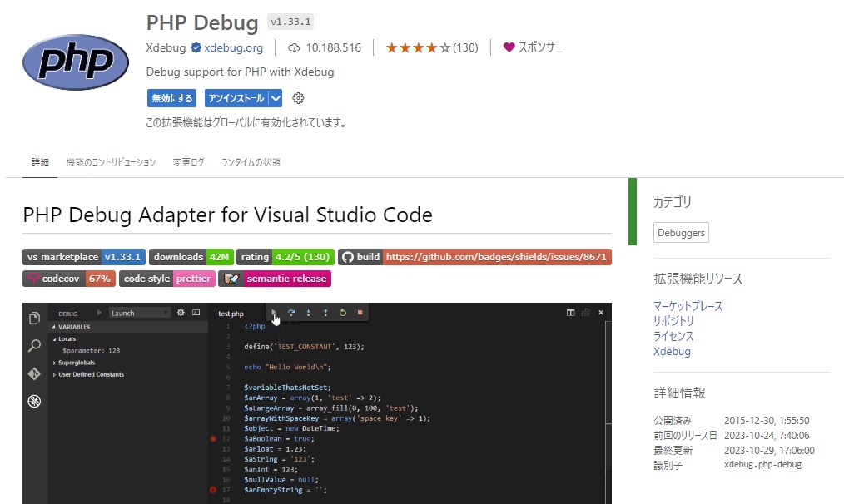This screenshot has width=844, height=504.
Task: Open the マーケットプレース resource link
Action: coord(688,306)
